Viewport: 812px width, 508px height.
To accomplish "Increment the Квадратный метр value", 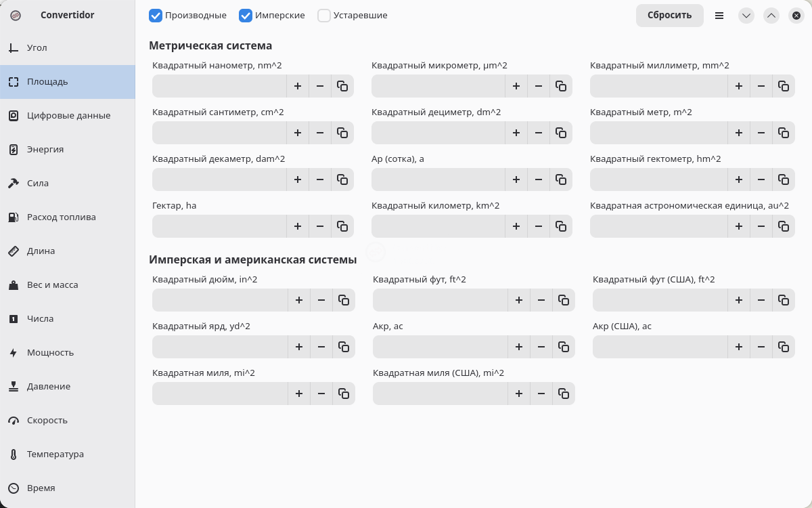I will pyautogui.click(x=739, y=133).
